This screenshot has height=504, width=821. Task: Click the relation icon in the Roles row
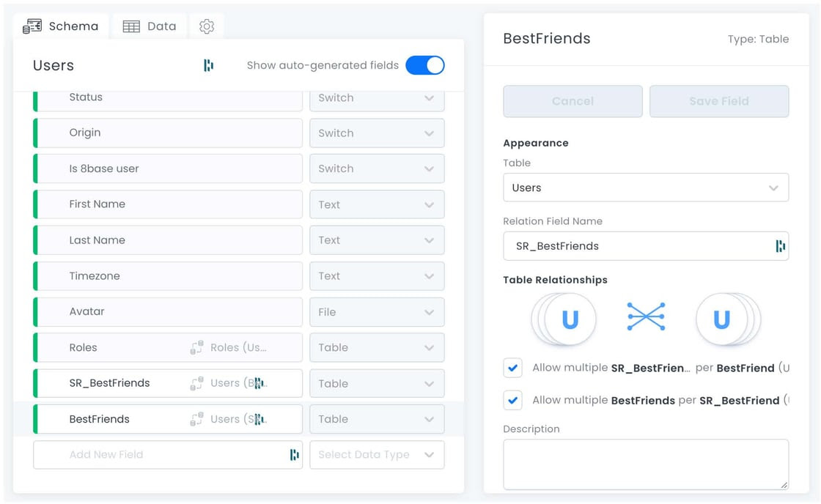(197, 347)
